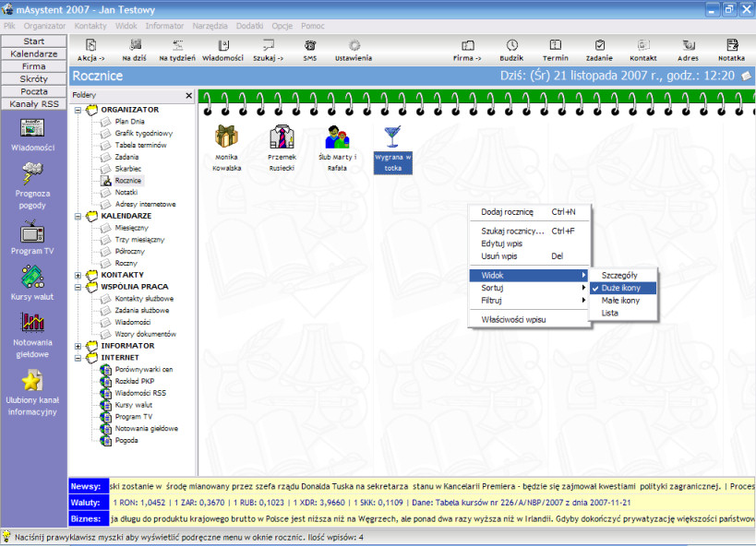Click the Na dziś toolbar icon
This screenshot has height=546, width=756.
tap(135, 50)
